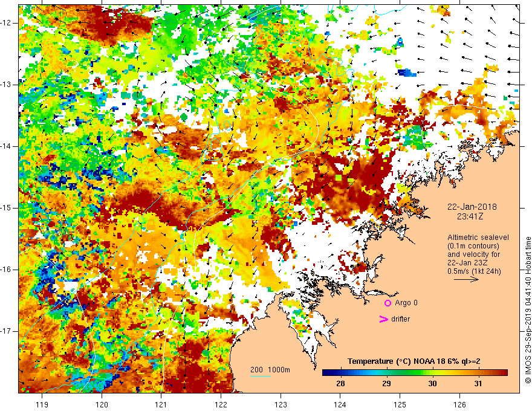The width and height of the screenshot is (532, 411).
Task: Click the time text 23:41Z
Action: point(470,216)
